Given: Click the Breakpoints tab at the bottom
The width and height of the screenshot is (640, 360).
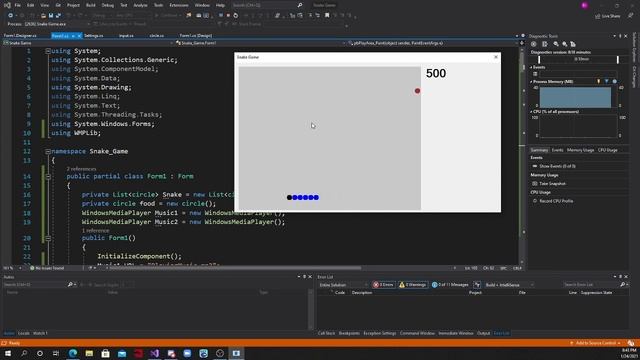Looking at the screenshot, I should pos(349,333).
